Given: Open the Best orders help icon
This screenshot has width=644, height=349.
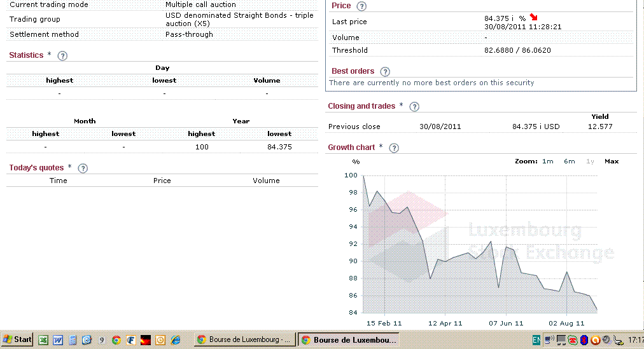Looking at the screenshot, I should click(385, 72).
